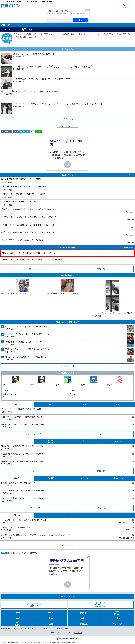Viewport: 135px width, 644px height.
Task: Switch to the 自転車 tab
Action: click(x=51, y=478)
